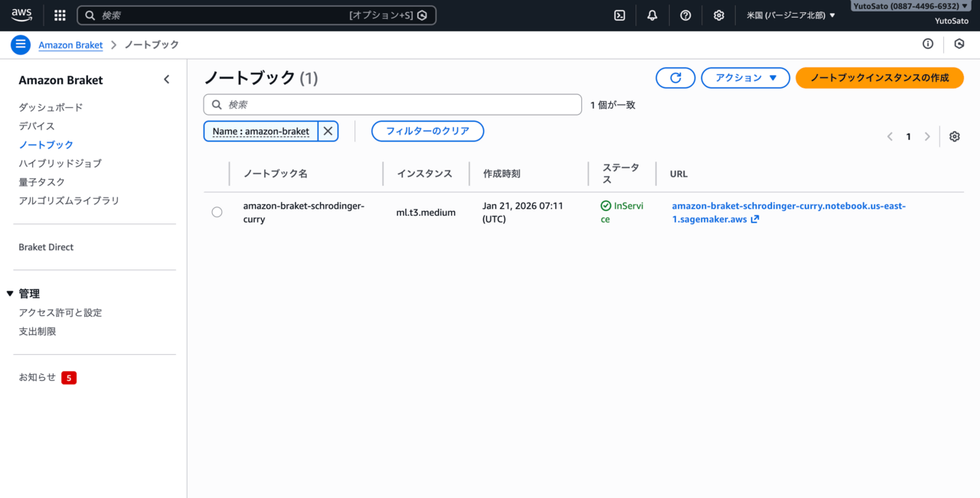Open the 米国 (バージニア北部) region selector
The width and height of the screenshot is (980, 498).
tap(791, 15)
